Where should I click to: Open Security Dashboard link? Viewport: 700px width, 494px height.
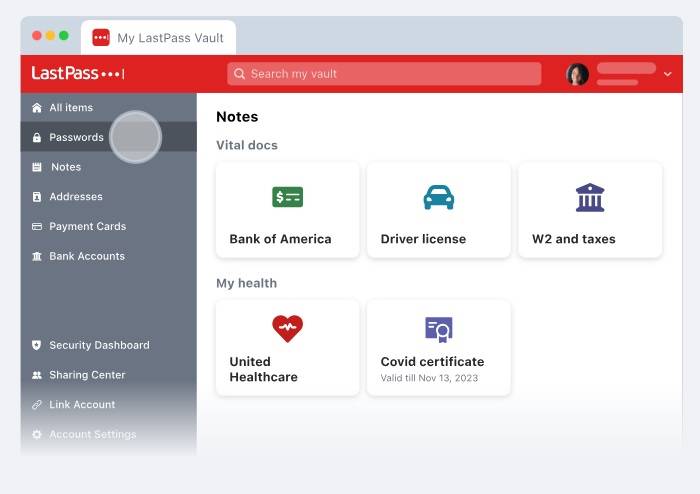click(109, 345)
